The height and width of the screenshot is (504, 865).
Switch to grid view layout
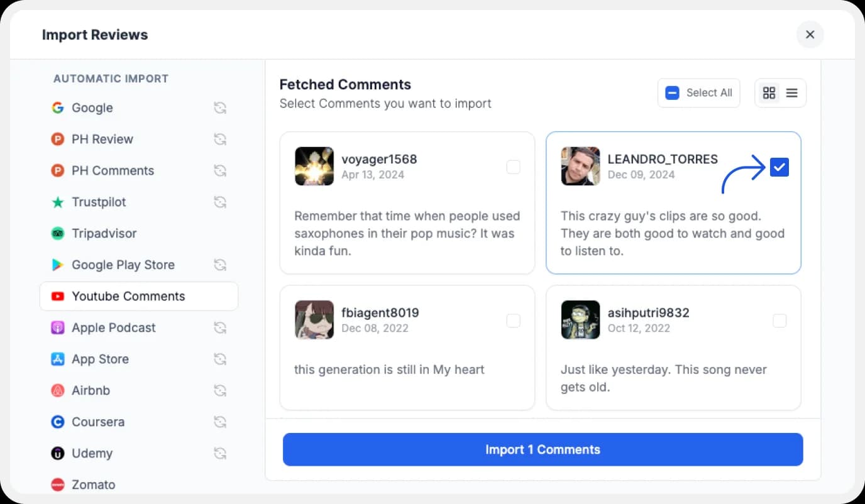tap(769, 92)
